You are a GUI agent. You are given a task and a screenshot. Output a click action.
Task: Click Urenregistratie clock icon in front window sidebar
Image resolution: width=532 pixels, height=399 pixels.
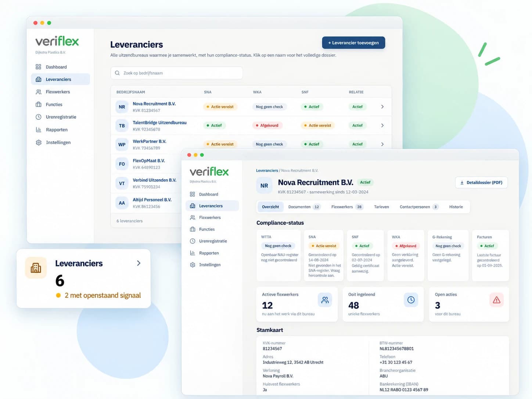[192, 241]
